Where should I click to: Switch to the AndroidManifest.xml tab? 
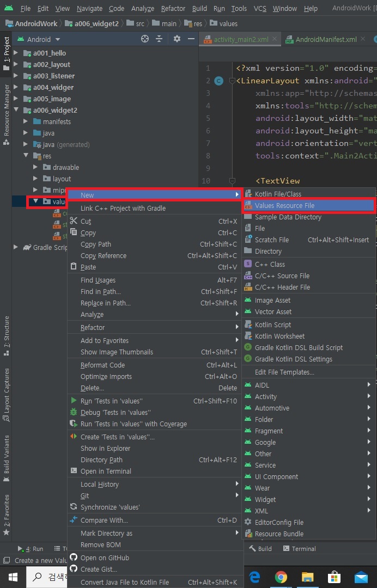pyautogui.click(x=326, y=39)
